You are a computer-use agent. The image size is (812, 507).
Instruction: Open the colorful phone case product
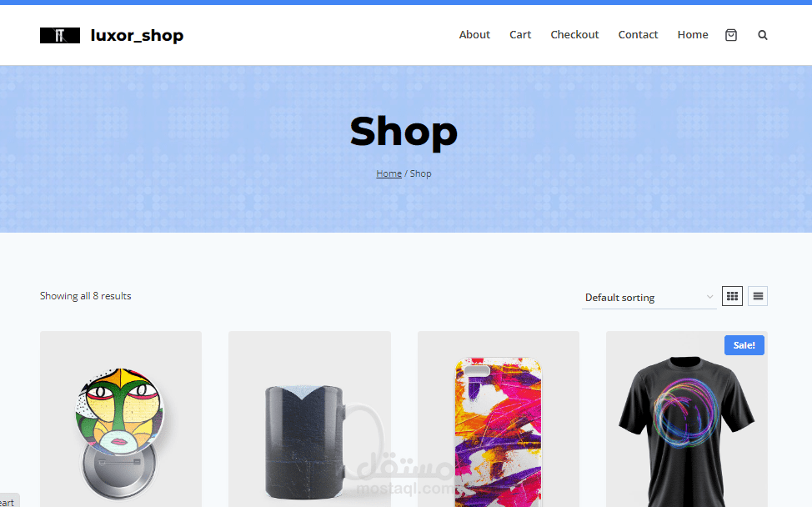pos(499,419)
